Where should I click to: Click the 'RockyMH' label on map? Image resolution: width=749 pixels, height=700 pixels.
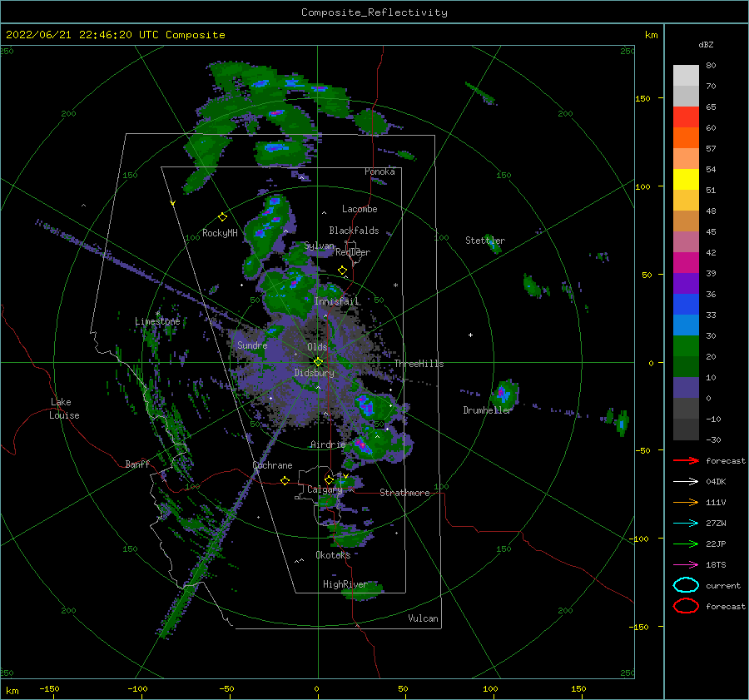[x=220, y=233]
